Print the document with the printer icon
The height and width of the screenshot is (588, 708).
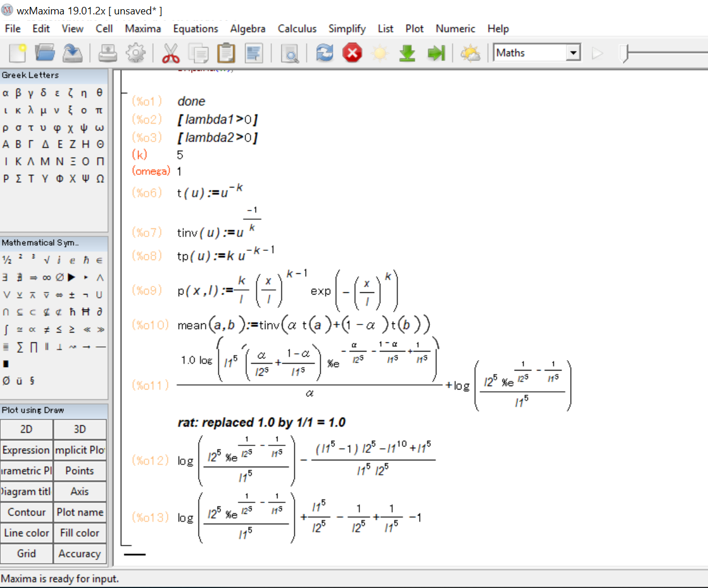tap(108, 53)
